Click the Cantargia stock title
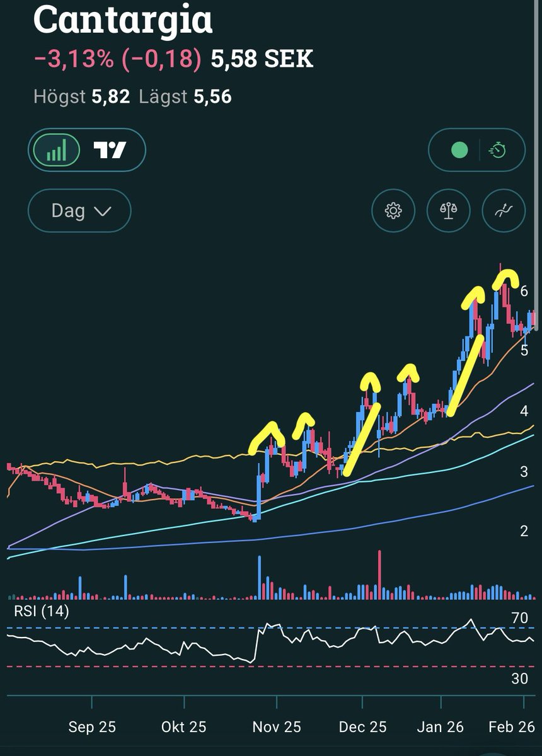This screenshot has width=542, height=756. tap(123, 20)
